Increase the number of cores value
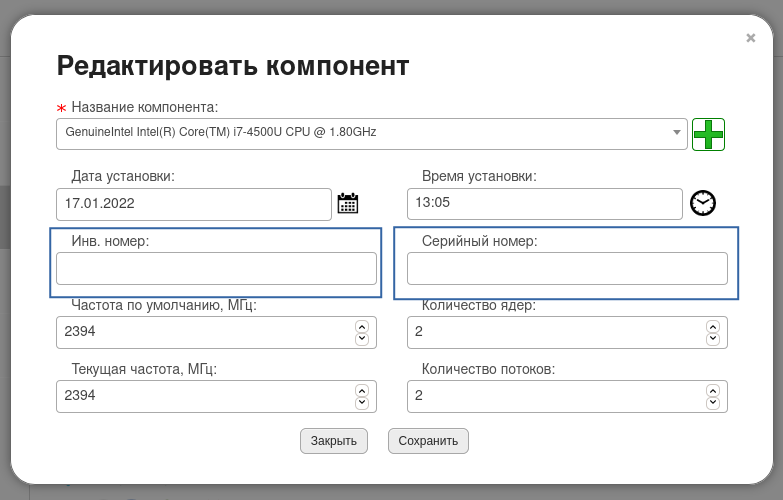 tap(713, 327)
